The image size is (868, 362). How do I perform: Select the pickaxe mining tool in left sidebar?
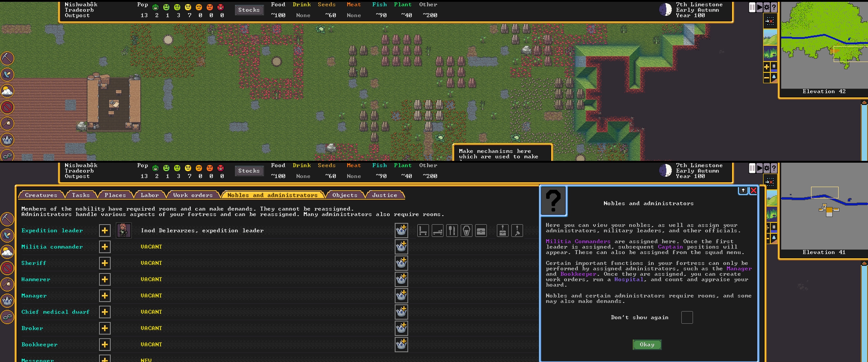7,58
